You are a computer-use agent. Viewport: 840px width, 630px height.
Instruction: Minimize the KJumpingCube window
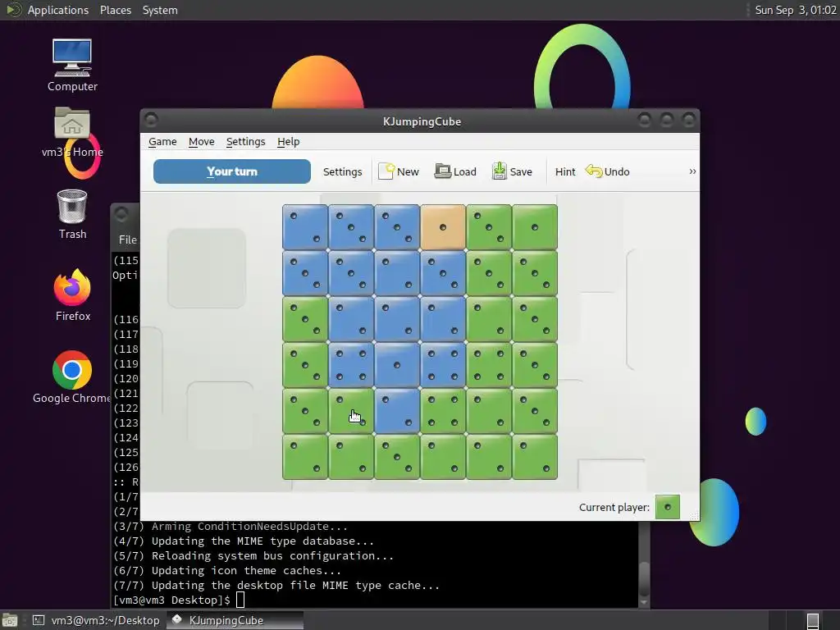(x=645, y=119)
